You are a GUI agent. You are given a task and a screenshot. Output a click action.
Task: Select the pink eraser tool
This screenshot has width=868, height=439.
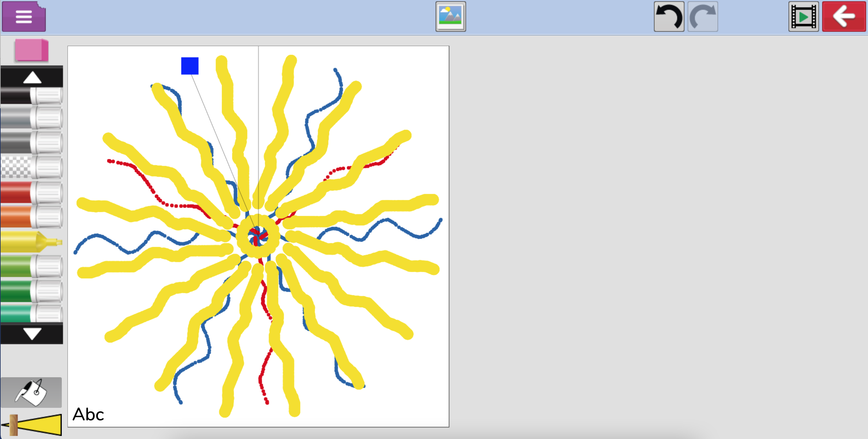coord(32,50)
